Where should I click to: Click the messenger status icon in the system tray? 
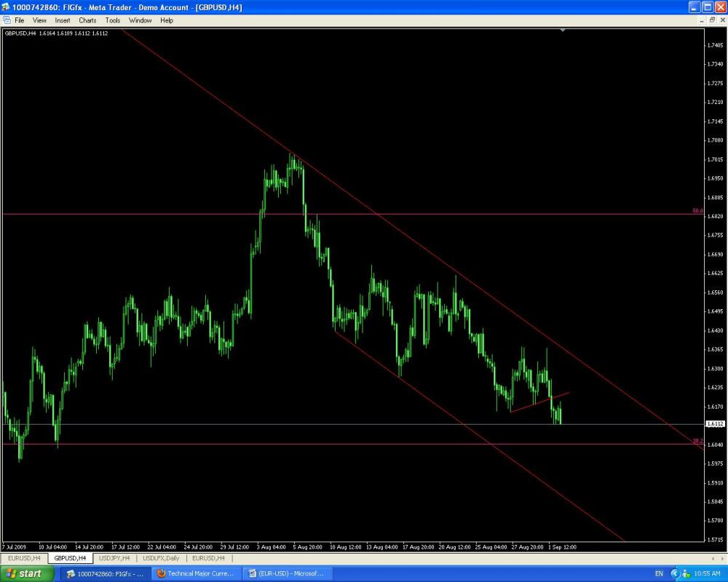point(685,574)
